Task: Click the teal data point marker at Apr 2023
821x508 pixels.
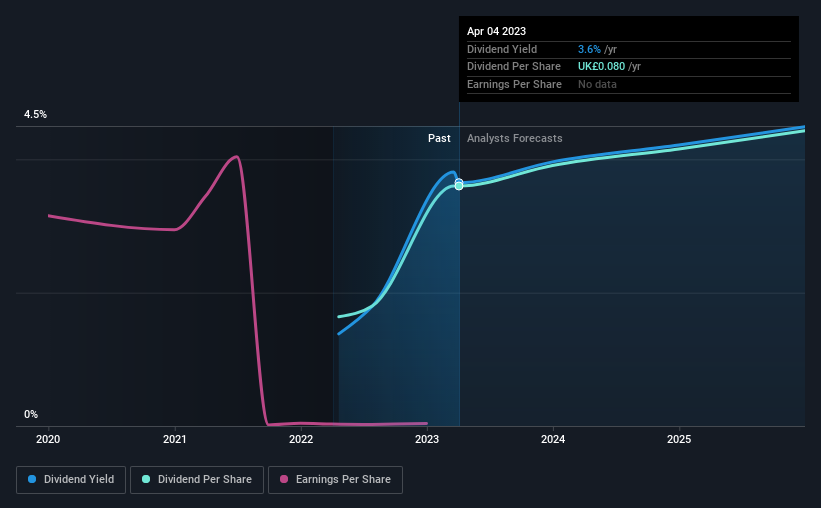Action: click(459, 186)
